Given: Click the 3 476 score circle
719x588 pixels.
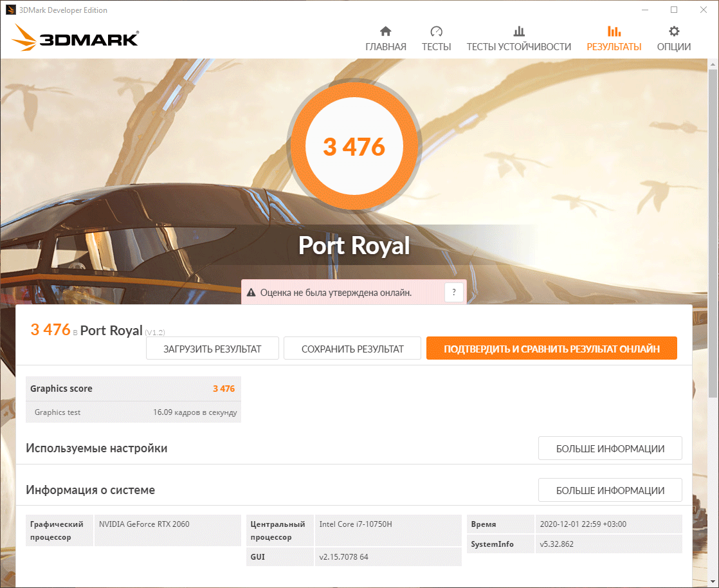Looking at the screenshot, I should tap(354, 147).
